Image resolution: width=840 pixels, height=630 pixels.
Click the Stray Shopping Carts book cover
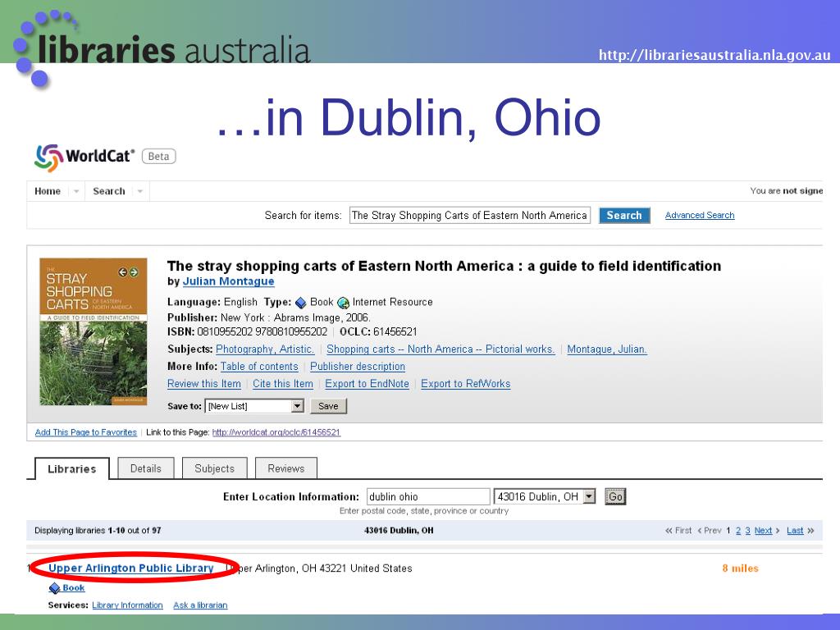tap(94, 331)
